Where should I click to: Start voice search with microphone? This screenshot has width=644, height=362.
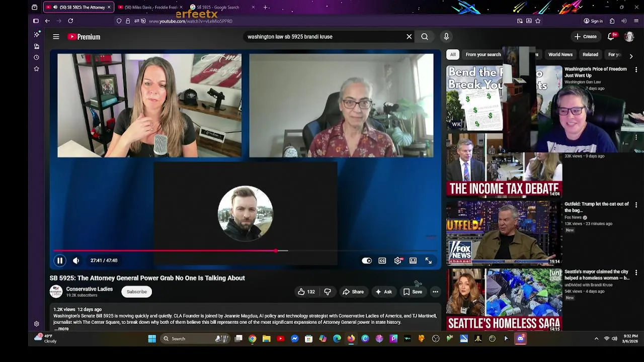pos(446,37)
